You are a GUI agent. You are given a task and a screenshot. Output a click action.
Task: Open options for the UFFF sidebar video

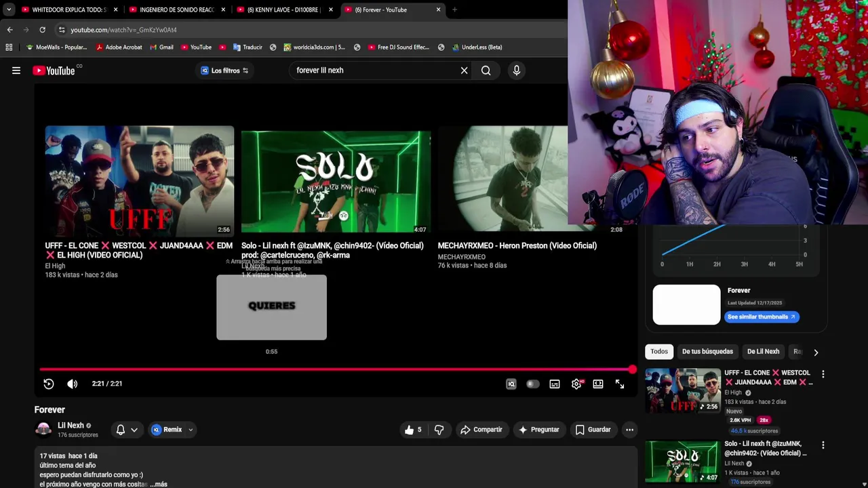click(823, 374)
